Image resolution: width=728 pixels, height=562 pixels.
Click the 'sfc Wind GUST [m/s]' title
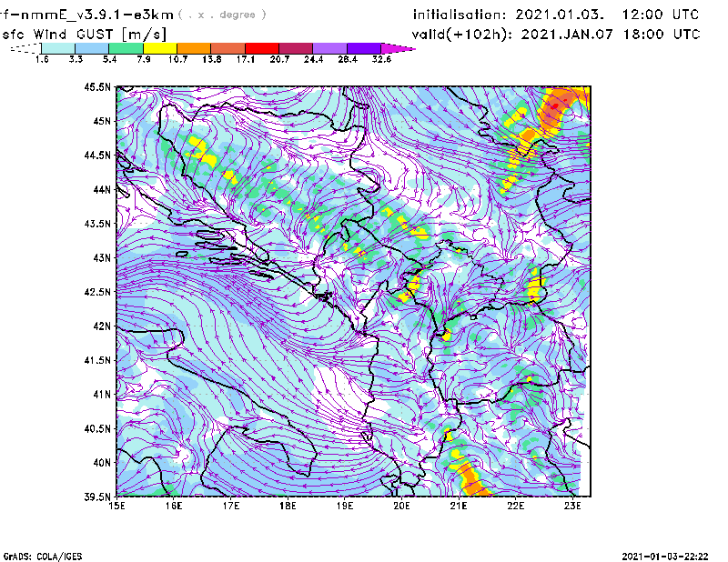[x=84, y=35]
